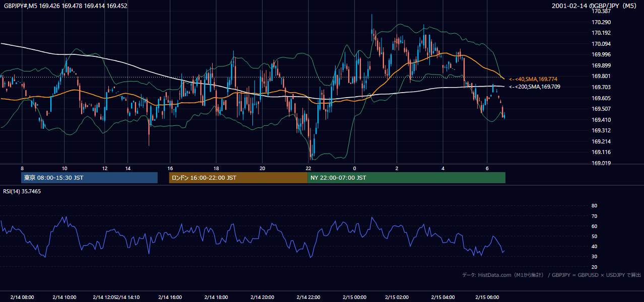Click hour tick 20 under price chart
This screenshot has height=302, width=644.
262,168
